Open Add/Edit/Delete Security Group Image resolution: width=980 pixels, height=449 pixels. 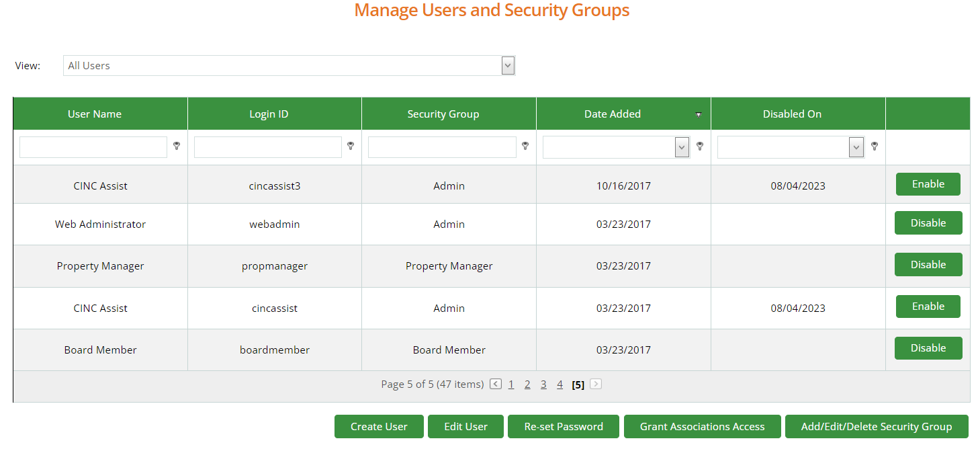(x=877, y=427)
